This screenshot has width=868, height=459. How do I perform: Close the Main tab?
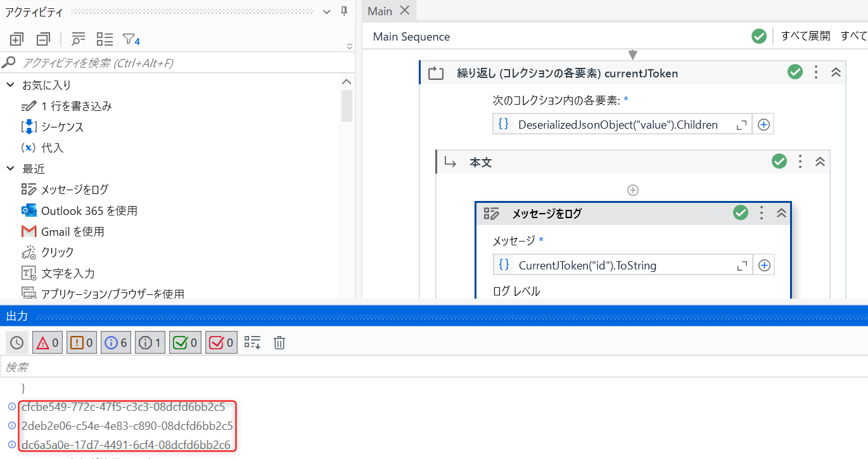pos(405,11)
